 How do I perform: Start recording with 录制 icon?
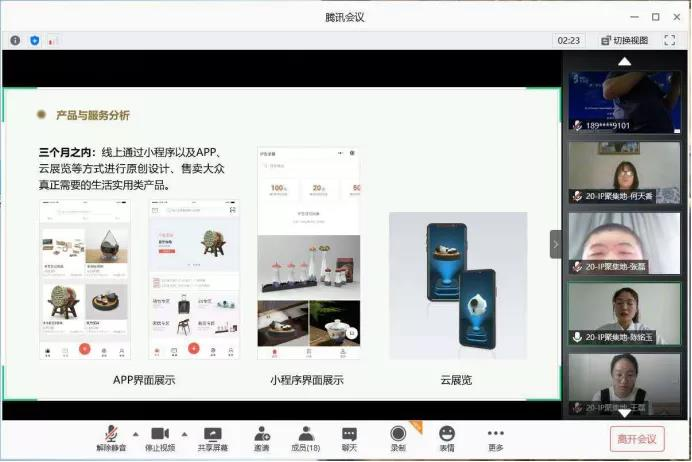tap(398, 434)
